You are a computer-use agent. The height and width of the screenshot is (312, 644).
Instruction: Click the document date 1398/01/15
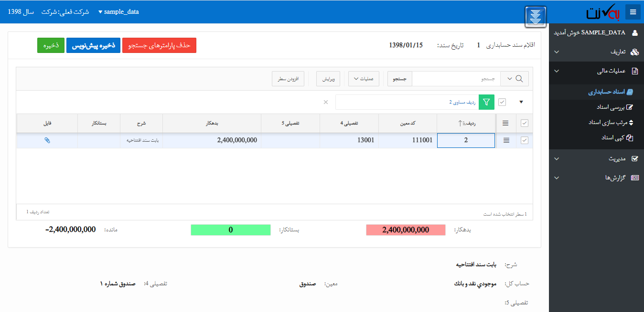[x=406, y=45]
